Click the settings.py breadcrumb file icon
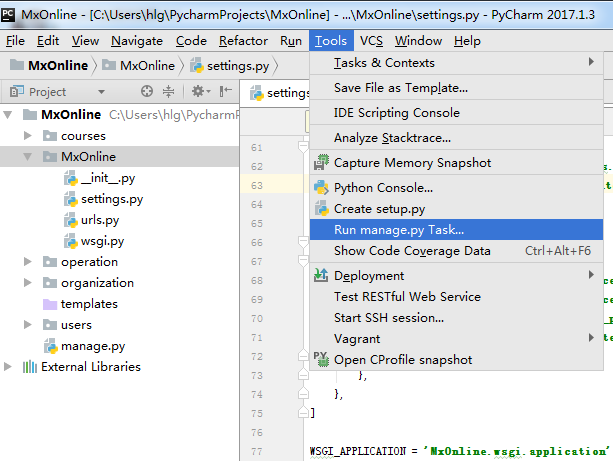Image resolution: width=613 pixels, height=461 pixels. tap(197, 65)
